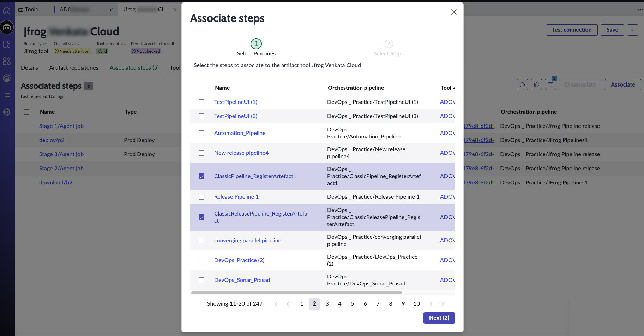Click the Orchestration pipeline column header in dialog
This screenshot has height=336, width=644.
tap(356, 88)
